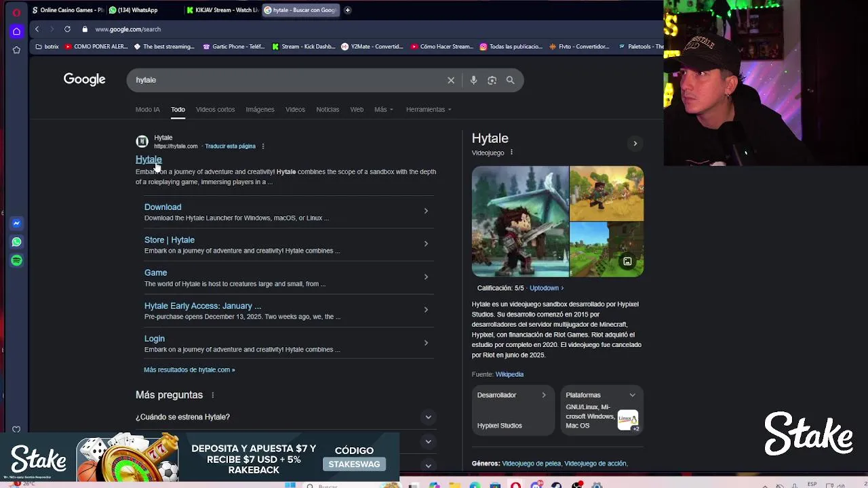
Task: Open the Herramientas dropdown
Action: pyautogui.click(x=429, y=109)
